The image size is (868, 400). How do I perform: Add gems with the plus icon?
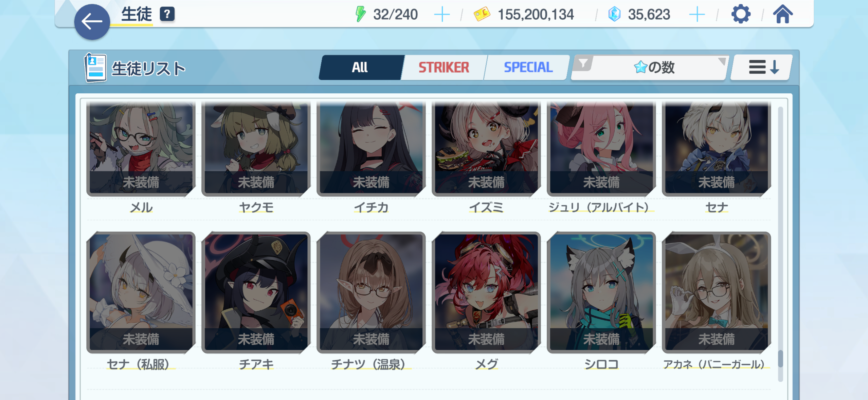coord(697,15)
